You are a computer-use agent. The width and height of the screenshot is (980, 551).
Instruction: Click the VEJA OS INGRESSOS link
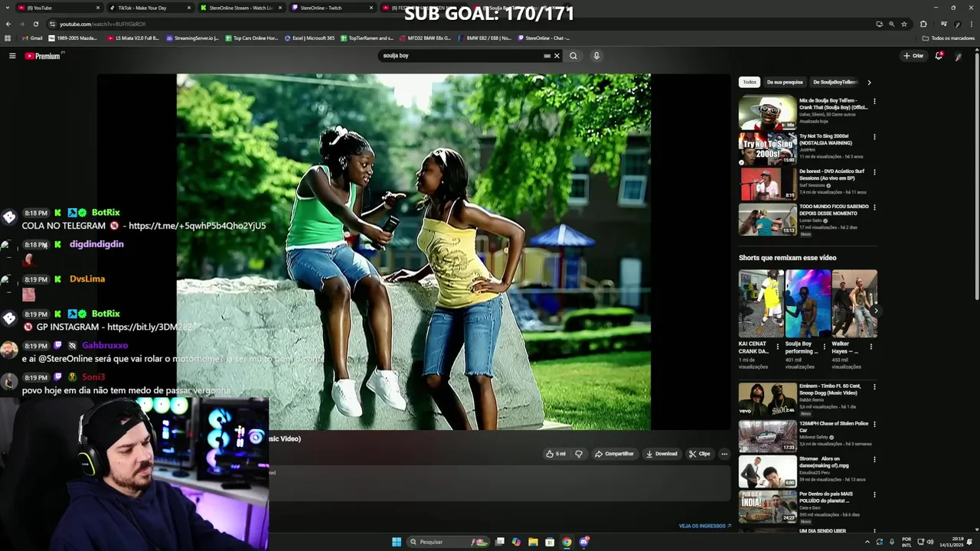click(704, 526)
